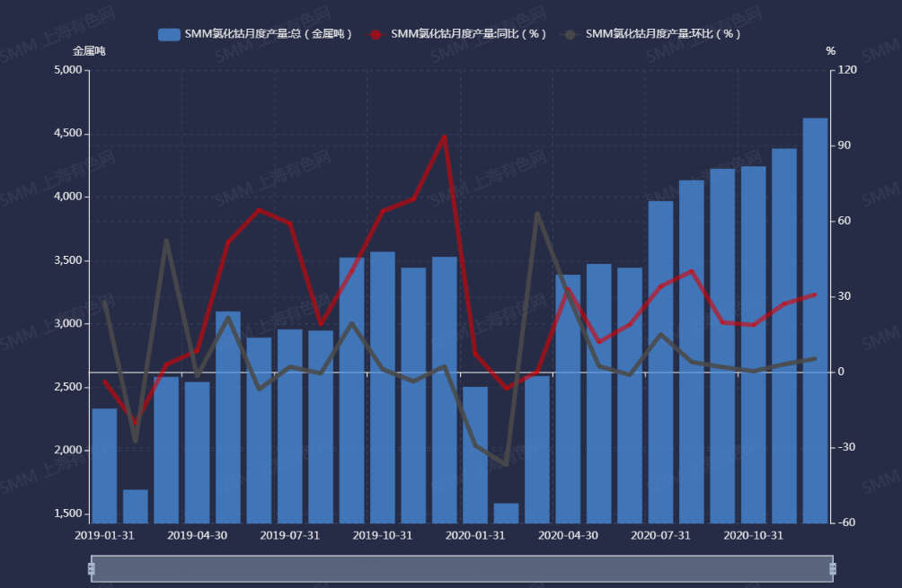This screenshot has height=588, width=902.
Task: Click the x-axis label 2019-04-30
Action: (198, 536)
